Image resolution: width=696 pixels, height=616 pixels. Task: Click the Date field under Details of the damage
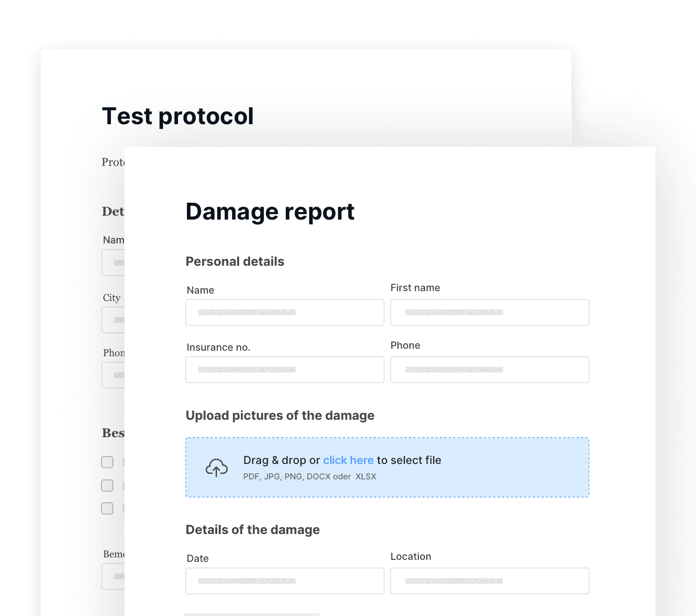(x=284, y=581)
